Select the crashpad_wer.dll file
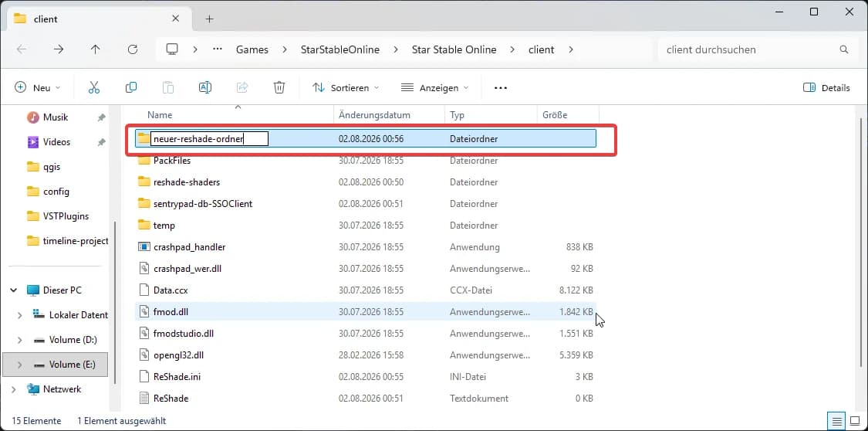 [366, 269]
